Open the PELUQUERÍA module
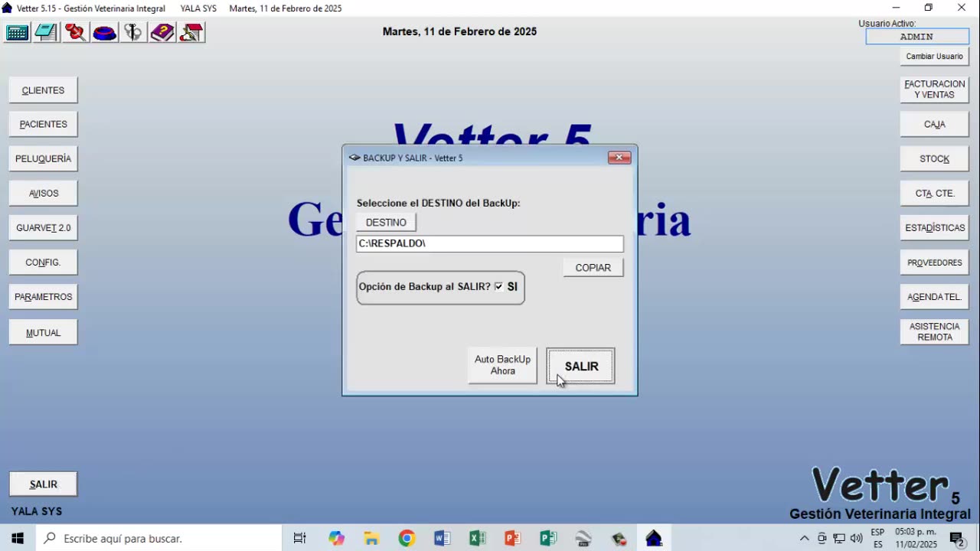 click(43, 158)
